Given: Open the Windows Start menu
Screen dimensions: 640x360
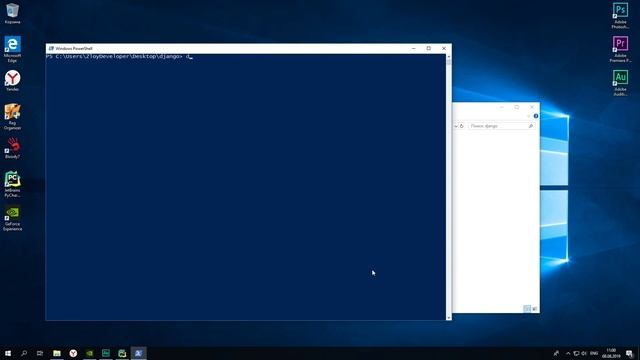Looking at the screenshot, I should pyautogui.click(x=8, y=353).
